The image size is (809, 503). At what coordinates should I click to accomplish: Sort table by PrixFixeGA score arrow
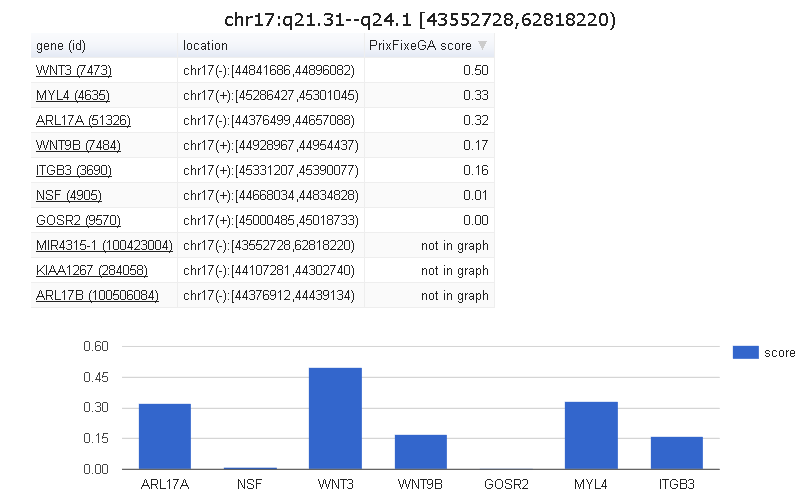[x=483, y=46]
